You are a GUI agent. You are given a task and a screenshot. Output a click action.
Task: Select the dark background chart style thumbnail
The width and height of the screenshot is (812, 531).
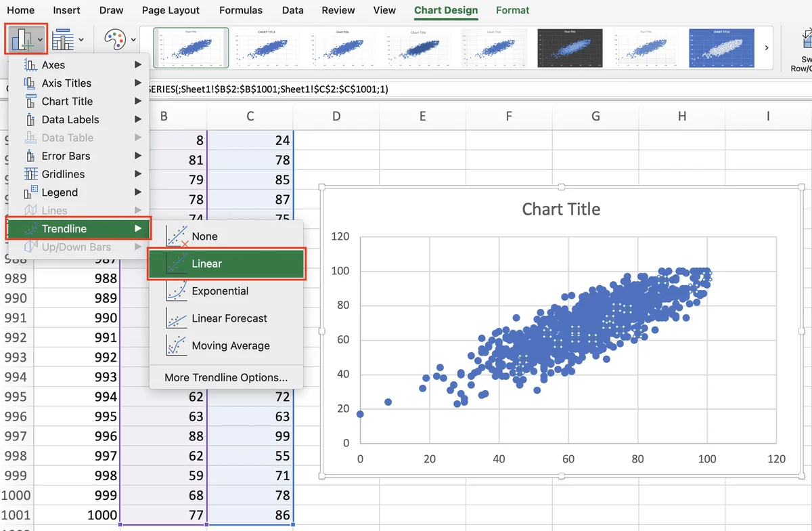(570, 48)
